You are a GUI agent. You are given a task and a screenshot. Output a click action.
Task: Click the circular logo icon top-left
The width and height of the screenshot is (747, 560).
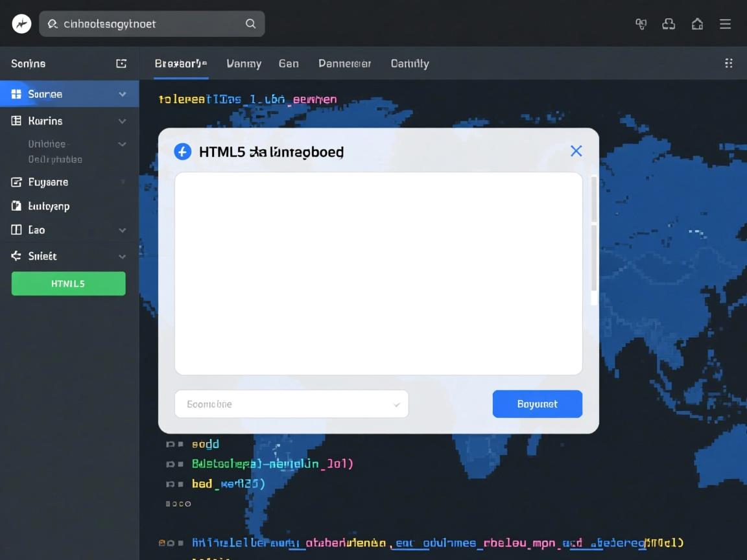(x=21, y=23)
